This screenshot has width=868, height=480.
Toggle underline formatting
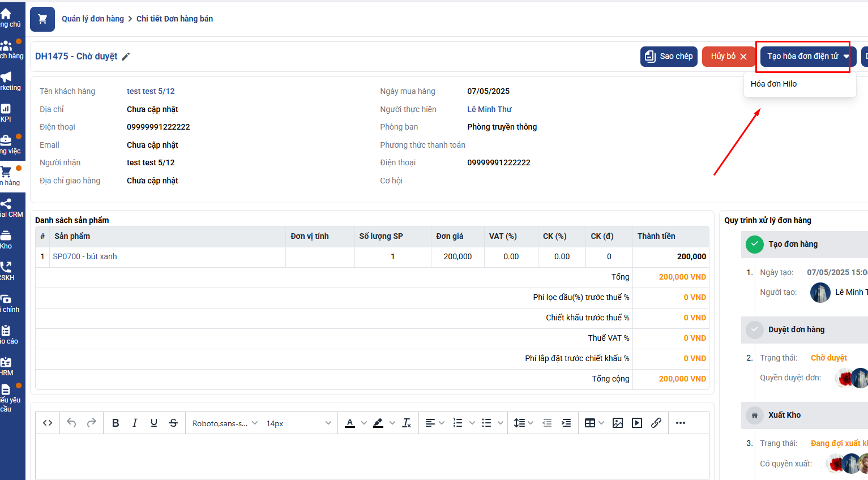pyautogui.click(x=154, y=423)
